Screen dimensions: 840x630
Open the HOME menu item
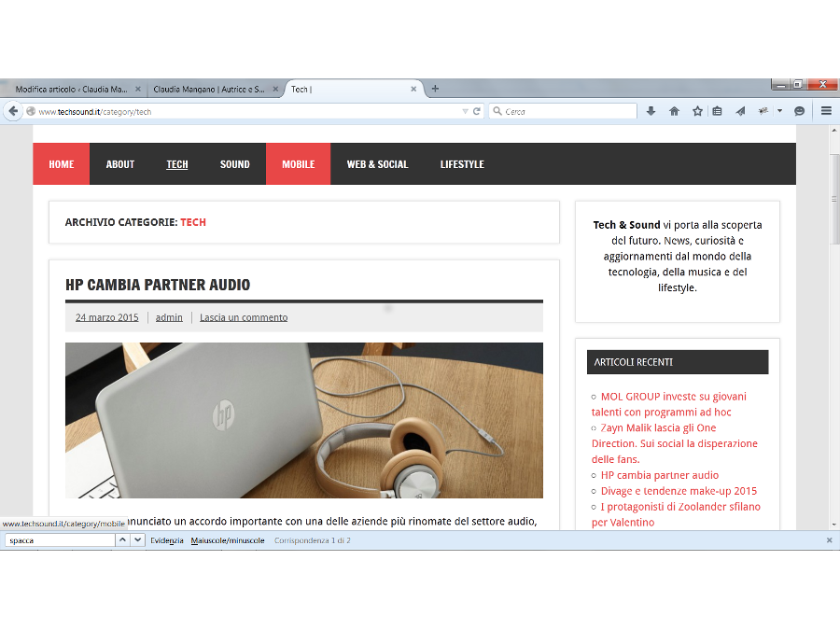(61, 164)
